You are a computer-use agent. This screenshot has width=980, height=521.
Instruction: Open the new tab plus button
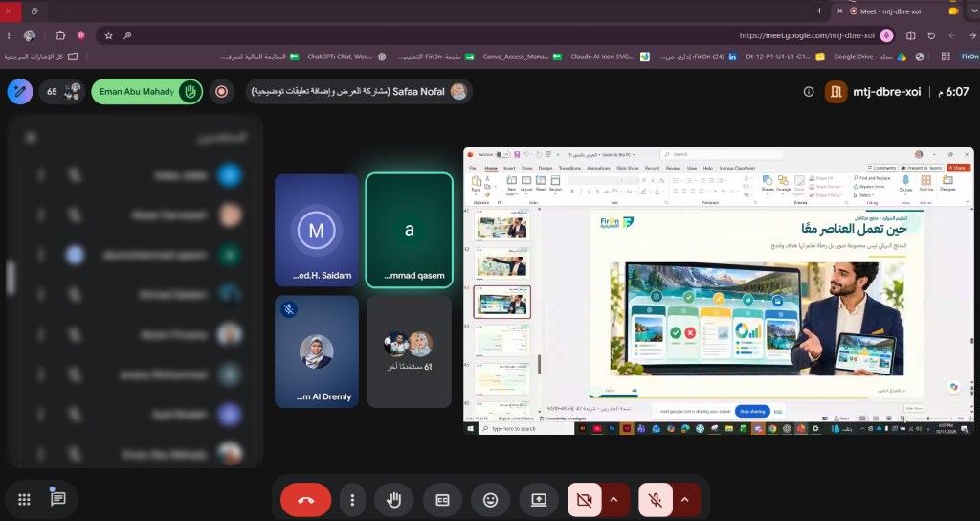coord(819,11)
